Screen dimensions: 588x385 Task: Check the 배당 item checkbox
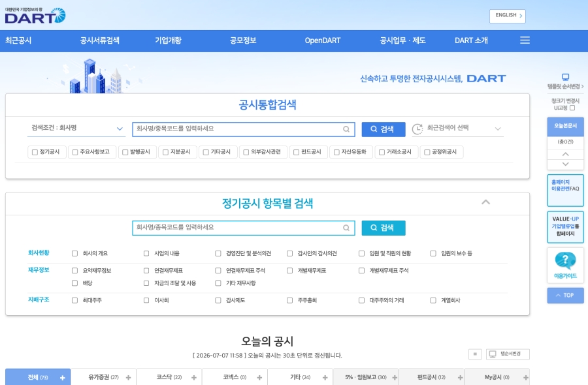(74, 283)
